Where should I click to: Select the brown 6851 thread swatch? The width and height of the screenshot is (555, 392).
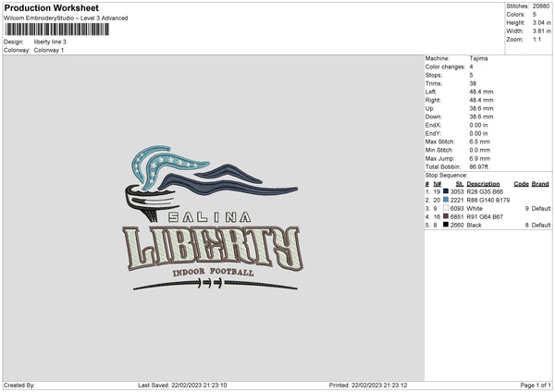(446, 216)
